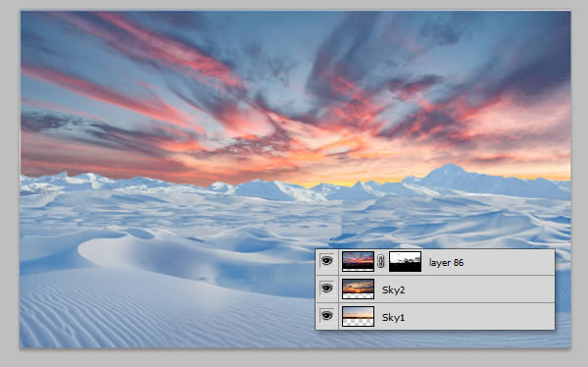Select the Sky1 layer thumbnail
Image resolution: width=588 pixels, height=367 pixels.
[358, 316]
